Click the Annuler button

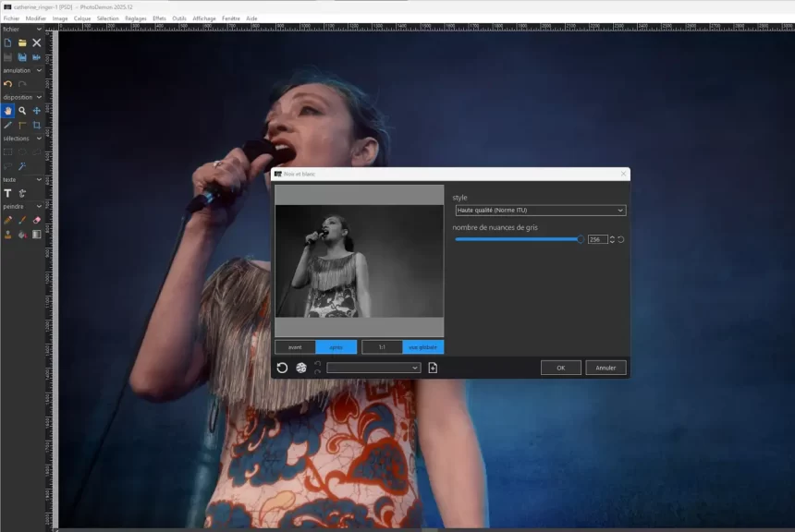[x=605, y=368]
